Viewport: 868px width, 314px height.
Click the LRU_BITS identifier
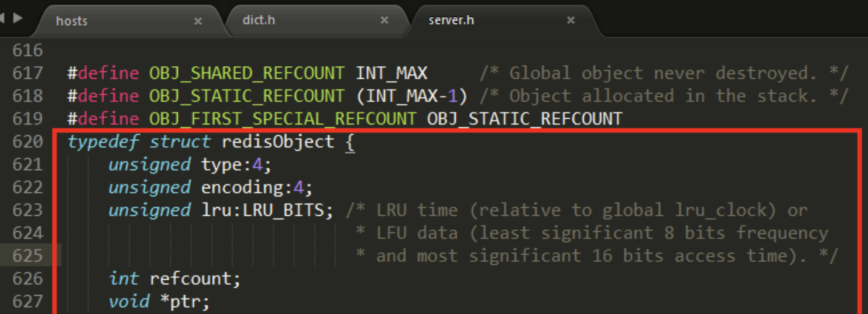click(284, 210)
